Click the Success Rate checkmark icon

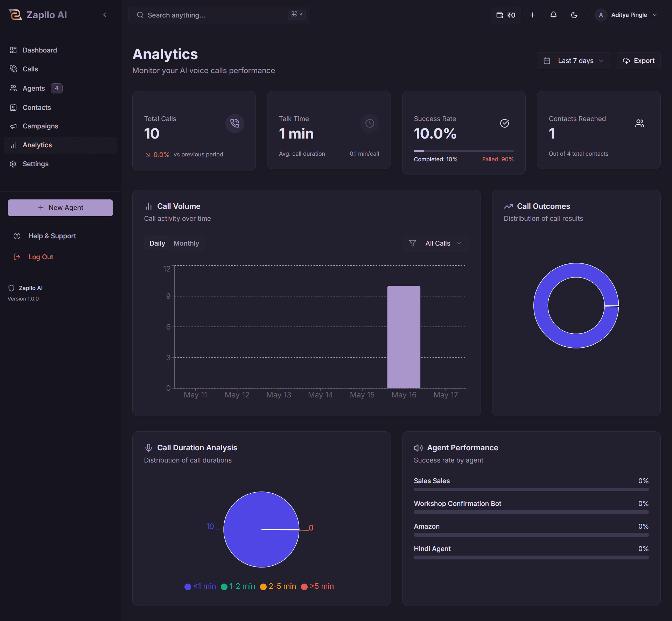(x=504, y=123)
